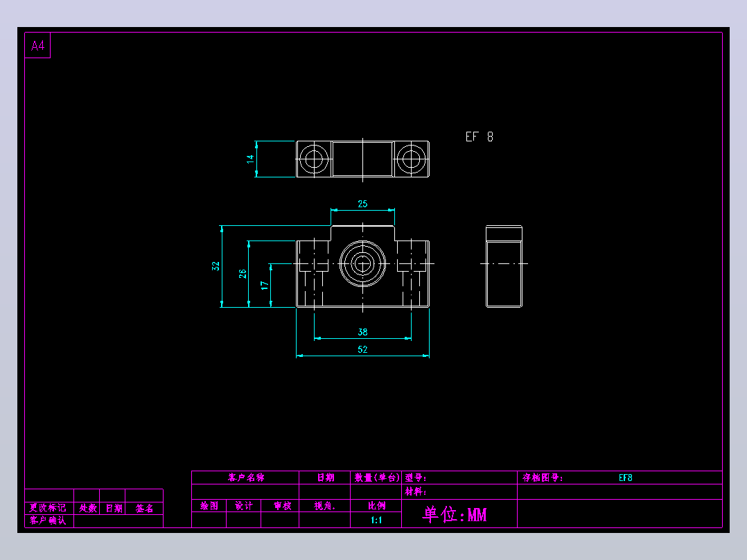747x560 pixels.
Task: Select the left counterbore hole in top view
Action: click(x=314, y=159)
